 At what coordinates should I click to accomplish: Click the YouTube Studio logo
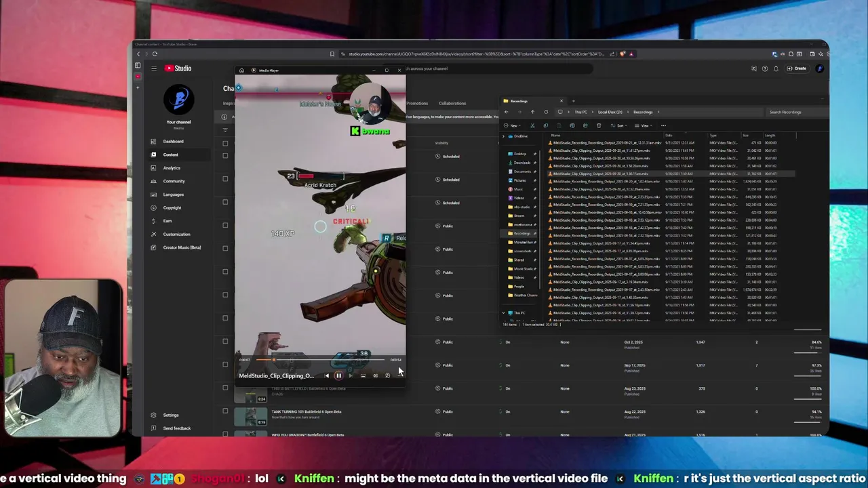178,68
